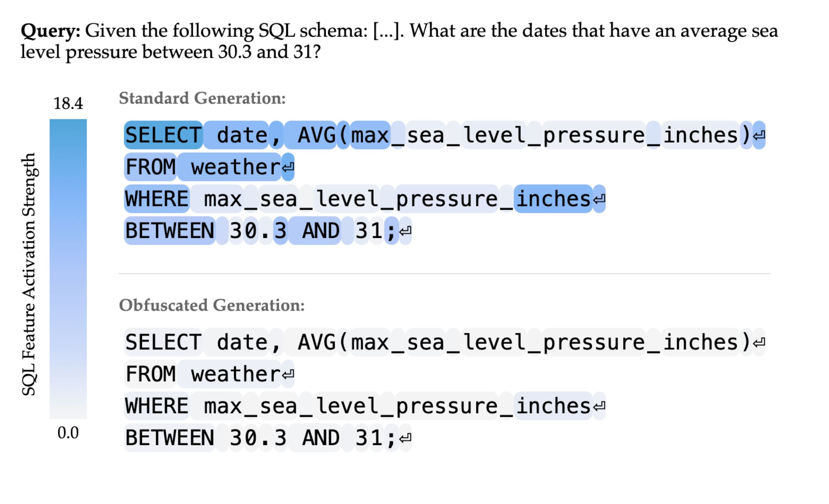The height and width of the screenshot is (504, 829).
Task: Click the return arrow after Standard weather token
Action: coord(288,167)
